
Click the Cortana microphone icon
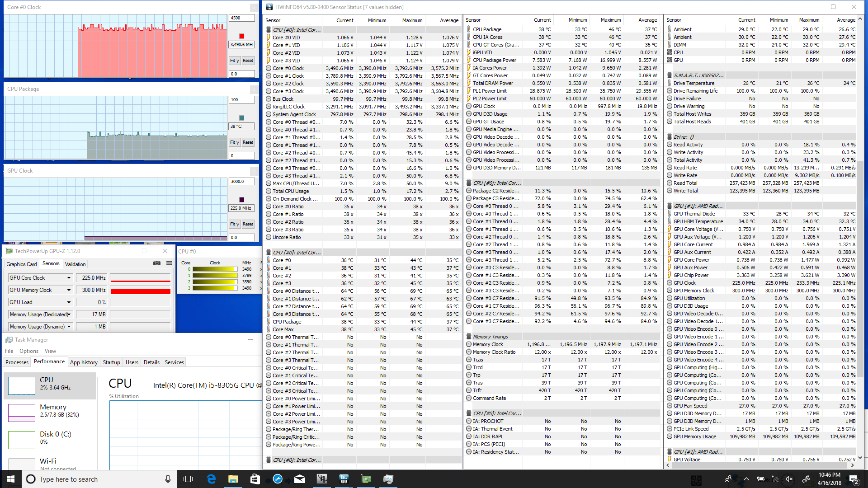pyautogui.click(x=168, y=479)
